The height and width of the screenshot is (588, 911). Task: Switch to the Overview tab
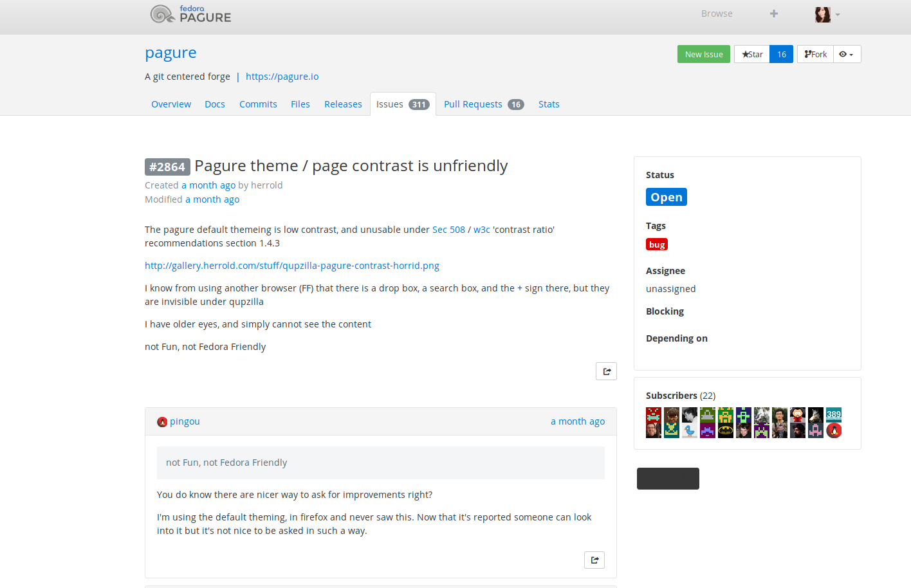(171, 104)
